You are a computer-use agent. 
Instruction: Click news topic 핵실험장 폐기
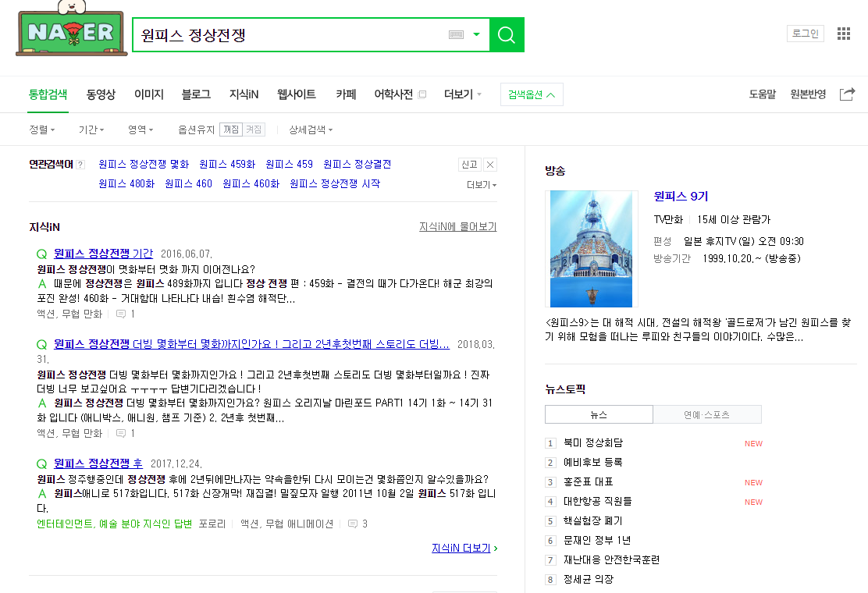tap(593, 521)
